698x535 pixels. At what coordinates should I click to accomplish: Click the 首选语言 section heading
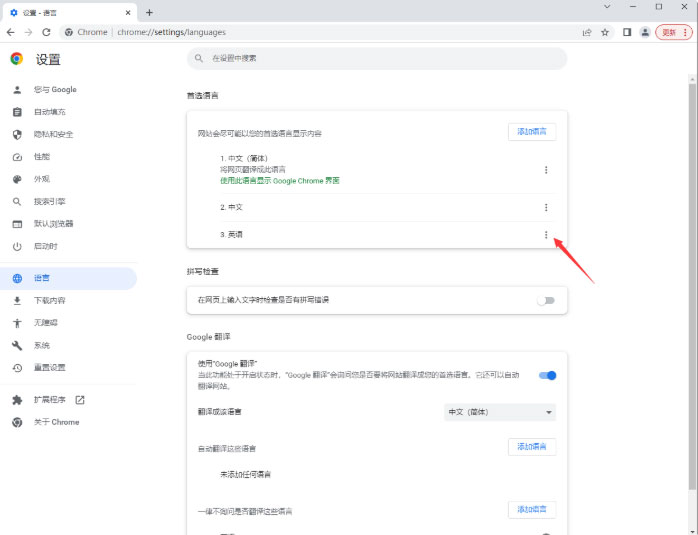203,96
